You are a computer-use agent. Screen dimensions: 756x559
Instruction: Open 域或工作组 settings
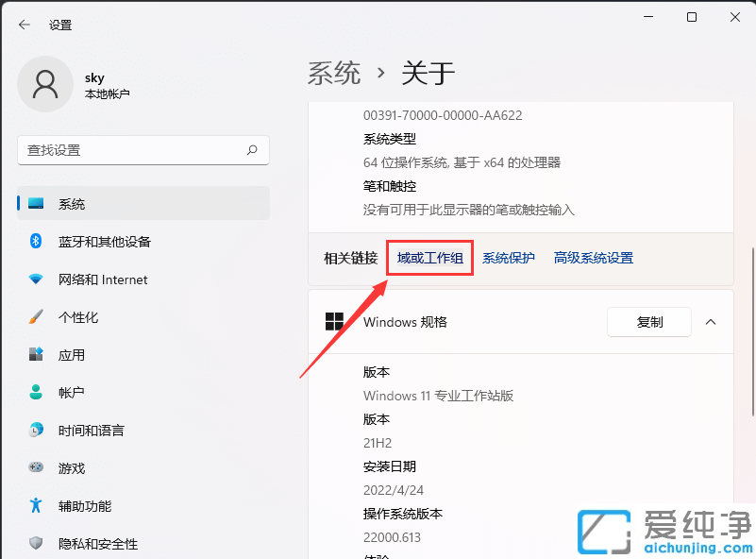click(429, 257)
